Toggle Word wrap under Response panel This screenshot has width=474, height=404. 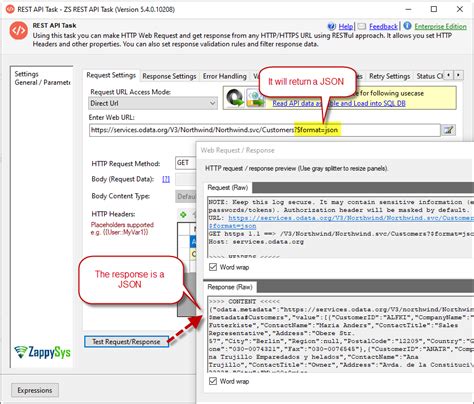213,381
